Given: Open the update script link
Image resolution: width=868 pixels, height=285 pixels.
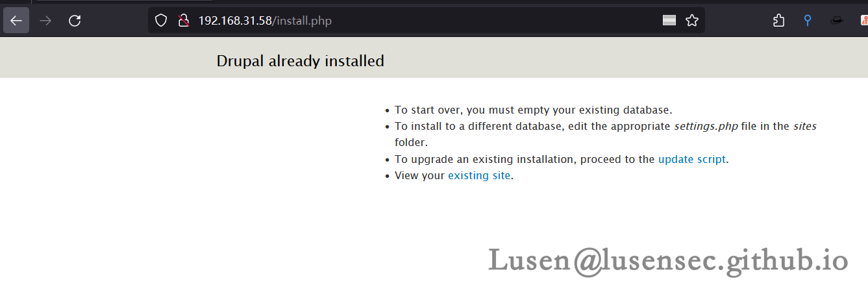Looking at the screenshot, I should click(x=691, y=159).
